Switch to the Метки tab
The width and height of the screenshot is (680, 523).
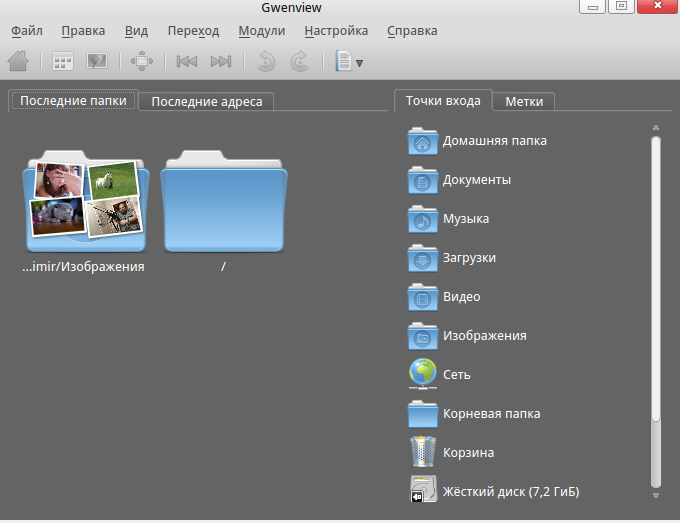point(524,102)
